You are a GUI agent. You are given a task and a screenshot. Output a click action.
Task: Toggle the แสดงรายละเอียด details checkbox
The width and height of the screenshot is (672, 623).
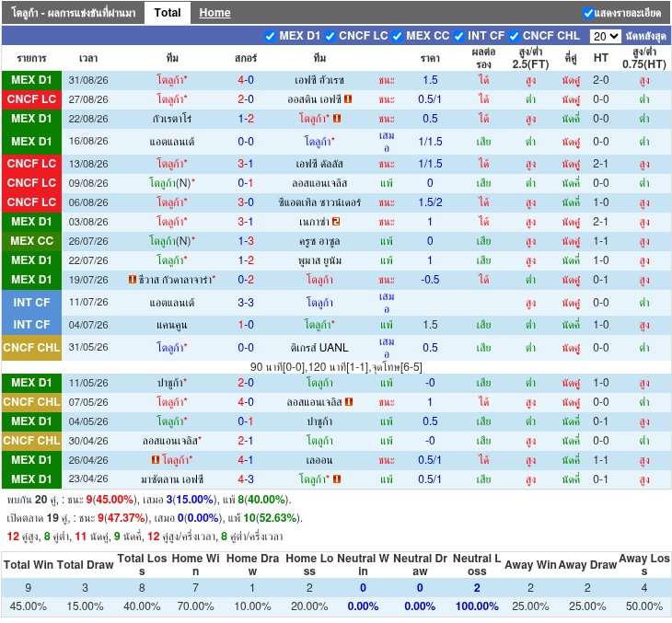point(588,13)
